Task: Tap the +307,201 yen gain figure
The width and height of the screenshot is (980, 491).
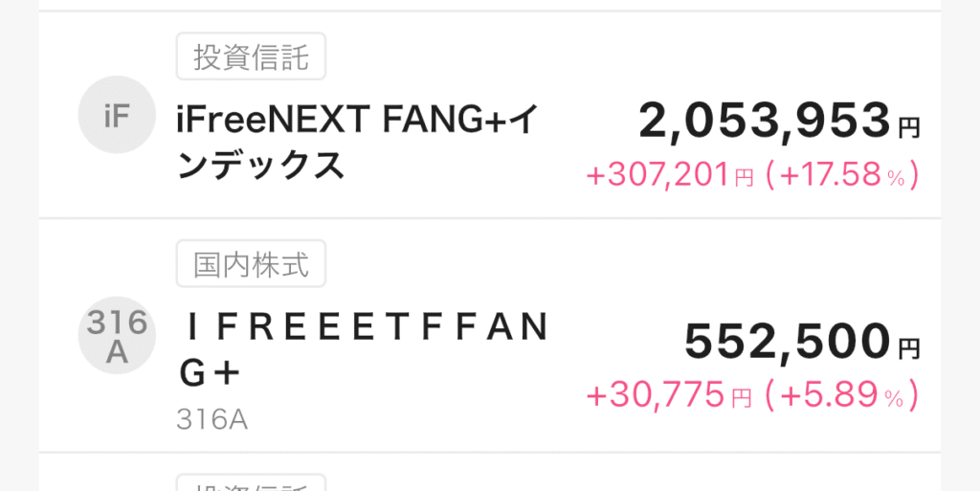Action: (x=658, y=175)
